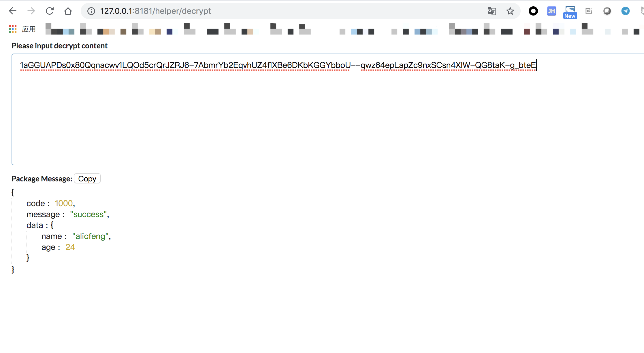This screenshot has height=353, width=644.
Task: Open the extension with New badge
Action: pos(570,12)
